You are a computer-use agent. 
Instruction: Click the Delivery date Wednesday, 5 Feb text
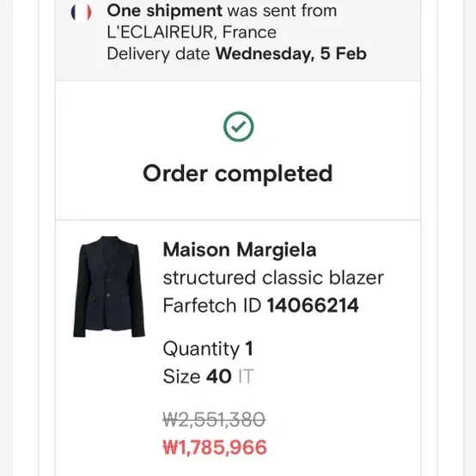tap(237, 54)
